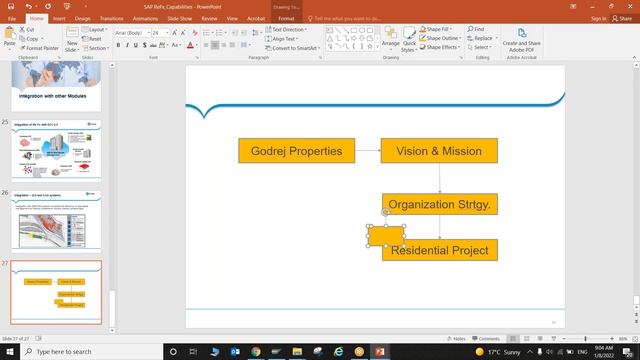Image resolution: width=640 pixels, height=360 pixels.
Task: Click the zoom slider handle
Action: (585, 338)
